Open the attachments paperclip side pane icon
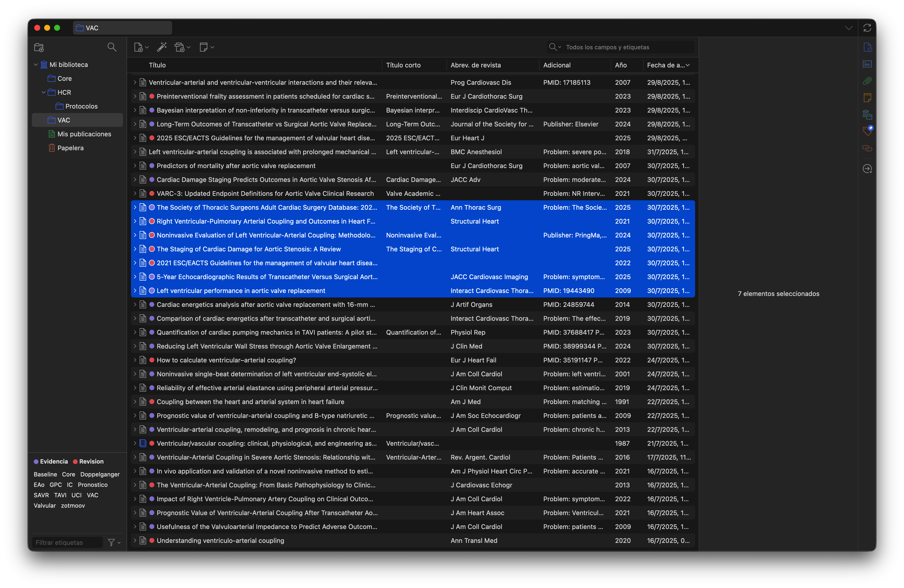This screenshot has height=588, width=904. coord(867,81)
